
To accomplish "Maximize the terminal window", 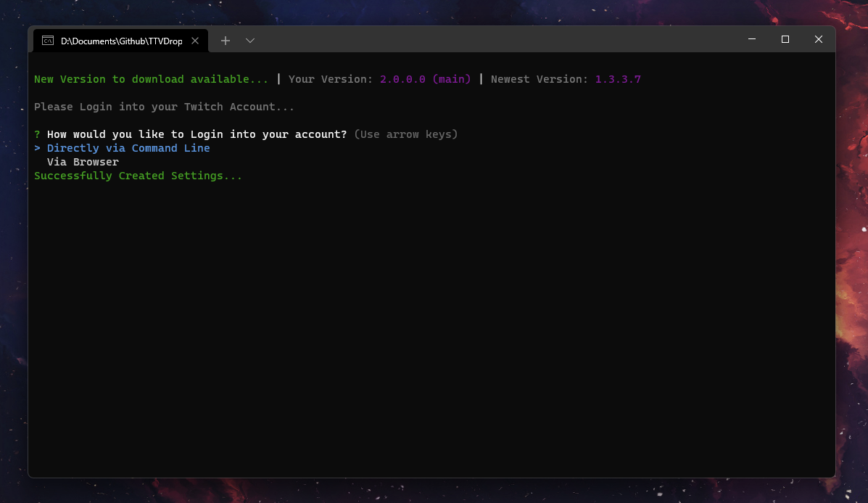I will pos(785,39).
